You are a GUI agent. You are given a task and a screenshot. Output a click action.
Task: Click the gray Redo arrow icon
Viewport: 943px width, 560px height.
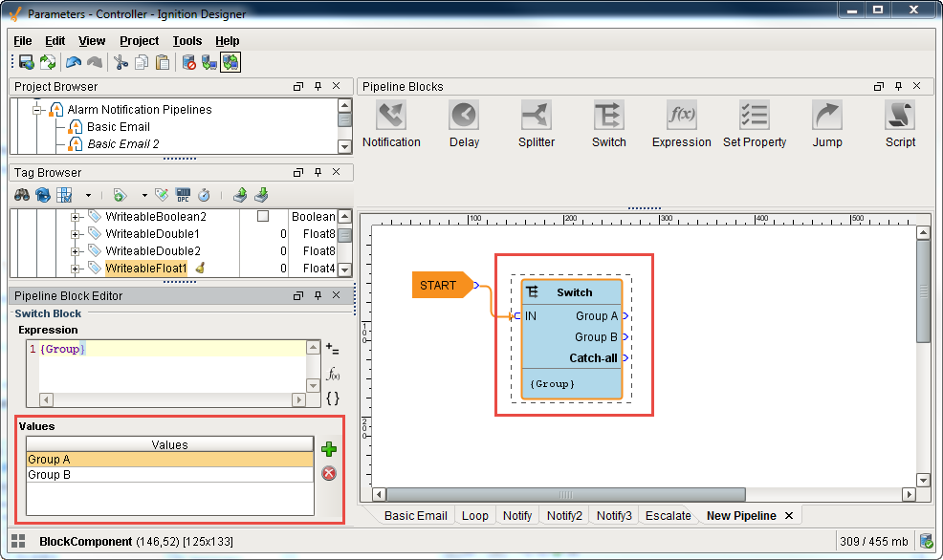(x=95, y=62)
